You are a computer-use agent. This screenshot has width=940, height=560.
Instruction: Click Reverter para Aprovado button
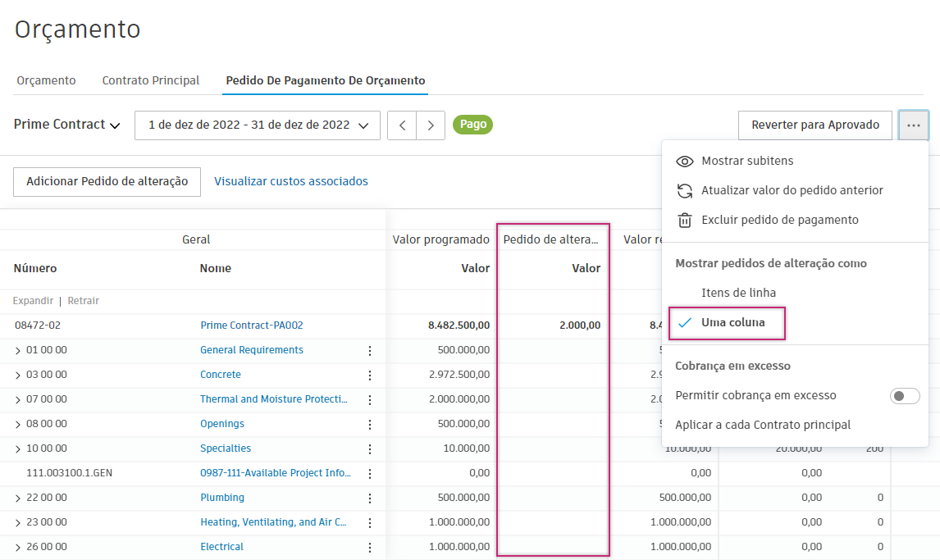815,125
